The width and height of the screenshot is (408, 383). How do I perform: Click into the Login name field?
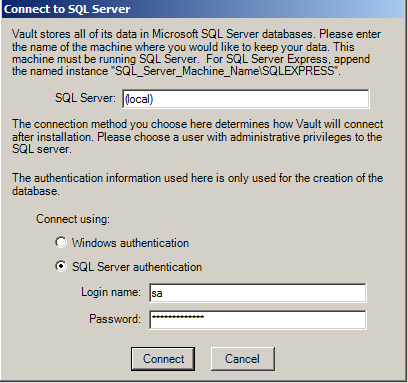(258, 293)
